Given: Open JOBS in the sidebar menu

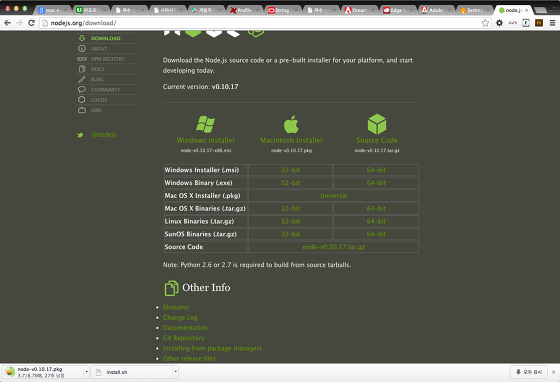Looking at the screenshot, I should click(x=96, y=110).
